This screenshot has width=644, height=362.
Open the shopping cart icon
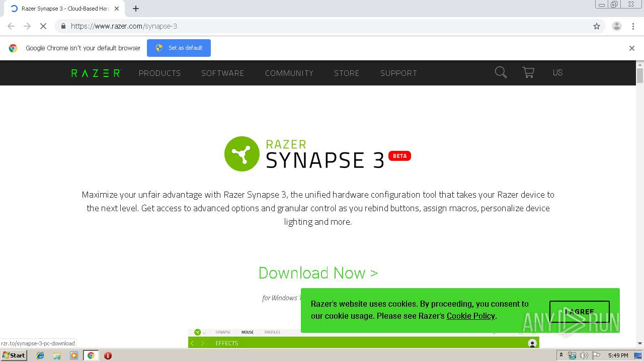[x=528, y=72]
